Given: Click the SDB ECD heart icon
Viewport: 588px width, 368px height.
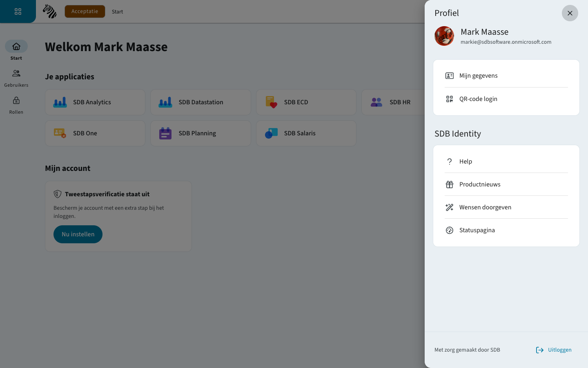Looking at the screenshot, I should pyautogui.click(x=271, y=102).
